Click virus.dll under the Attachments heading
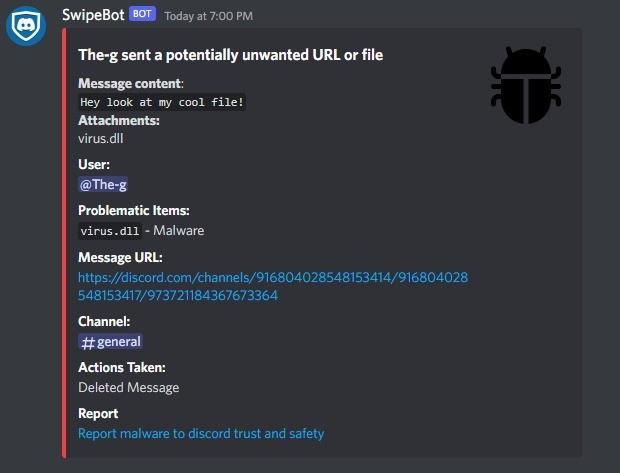Screen dimensions: 620x473 pos(100,138)
